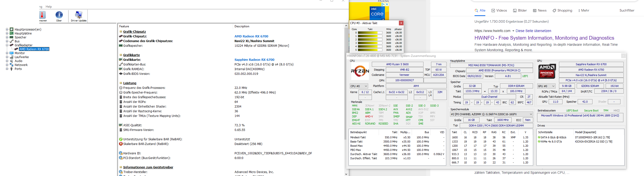
Task: Select the Hauptprozessor(en) tree icon
Action: pos(12,29)
